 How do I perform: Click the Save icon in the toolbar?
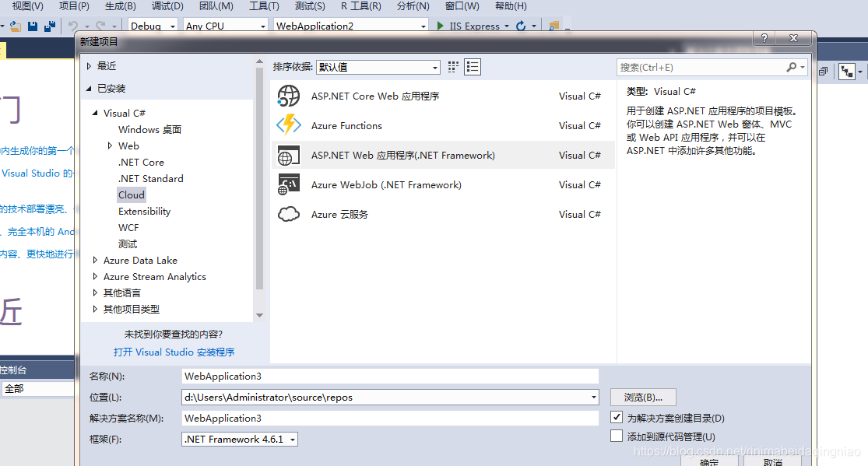[33, 26]
